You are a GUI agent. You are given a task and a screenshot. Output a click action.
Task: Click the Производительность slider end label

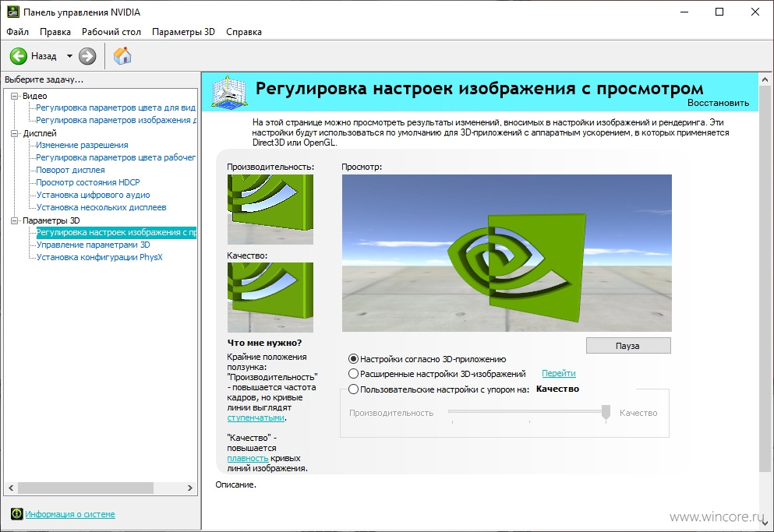391,413
